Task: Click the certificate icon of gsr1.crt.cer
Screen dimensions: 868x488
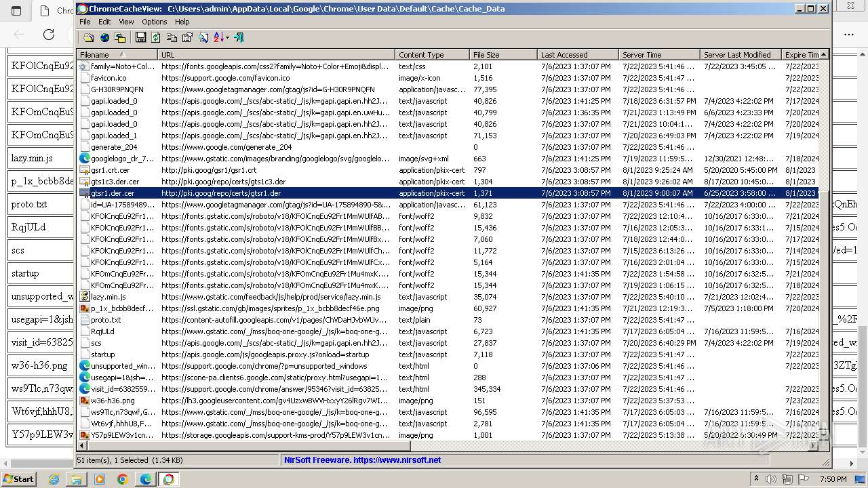Action: [x=84, y=170]
